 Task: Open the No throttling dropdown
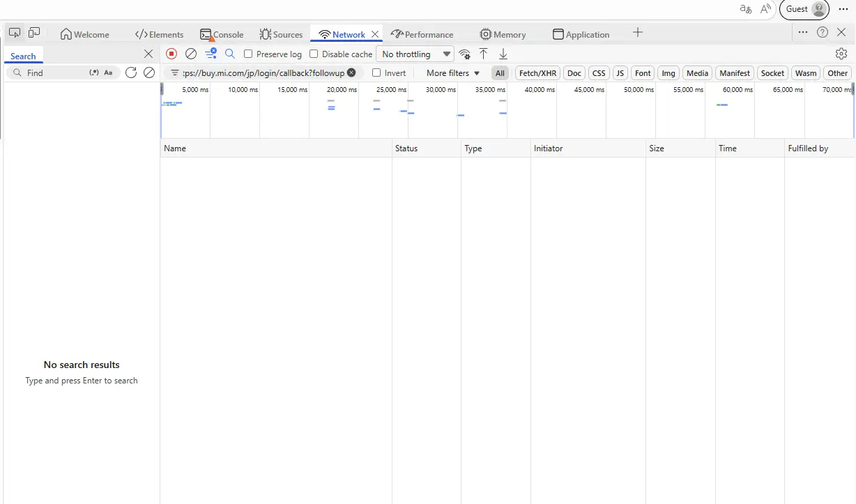coord(415,54)
